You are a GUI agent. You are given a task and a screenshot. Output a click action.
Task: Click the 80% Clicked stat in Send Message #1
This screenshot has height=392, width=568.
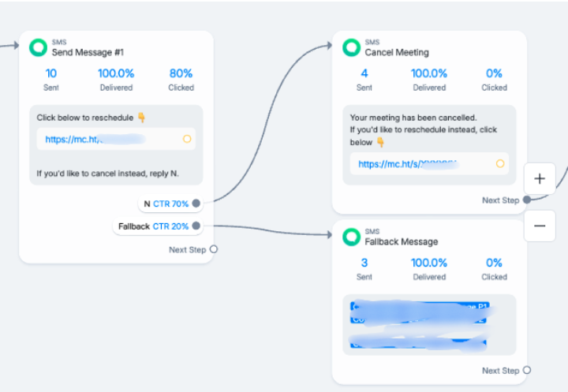click(x=181, y=80)
